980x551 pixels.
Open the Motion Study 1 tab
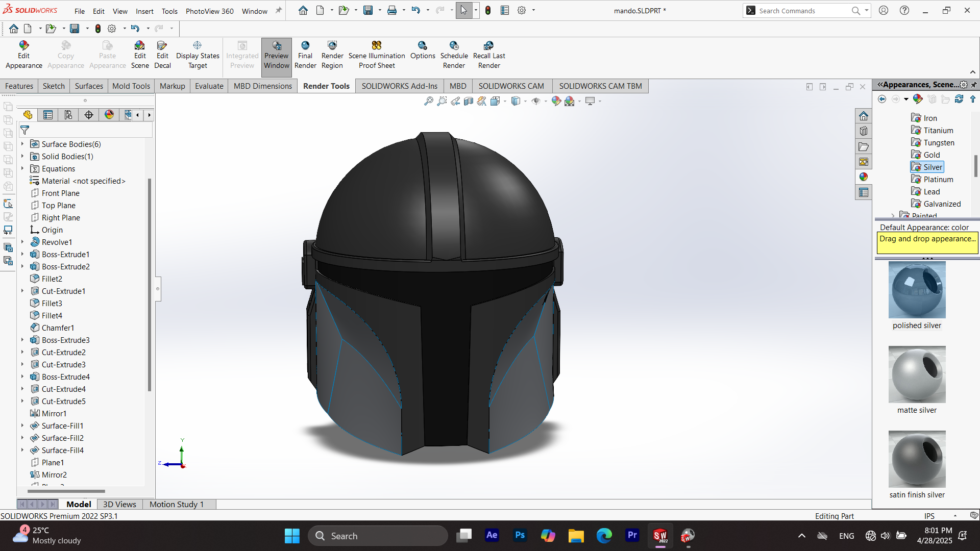tap(177, 504)
